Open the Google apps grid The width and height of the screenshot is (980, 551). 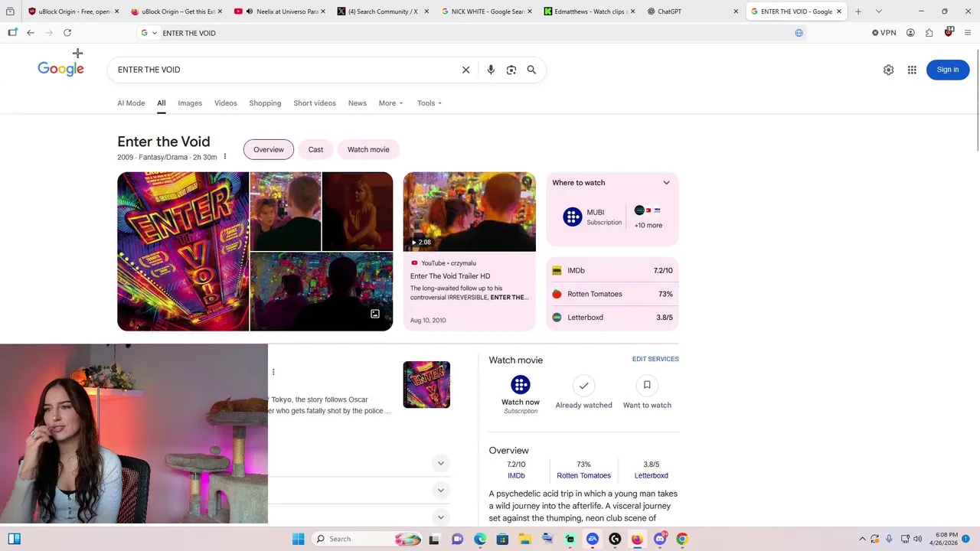coord(912,70)
